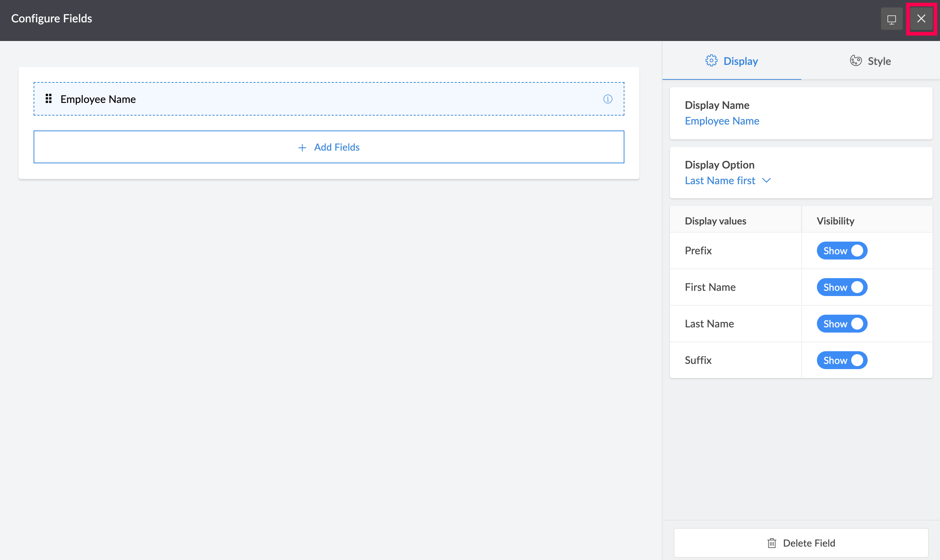This screenshot has width=940, height=560.
Task: Turn off Last Name Show toggle
Action: pyautogui.click(x=842, y=324)
